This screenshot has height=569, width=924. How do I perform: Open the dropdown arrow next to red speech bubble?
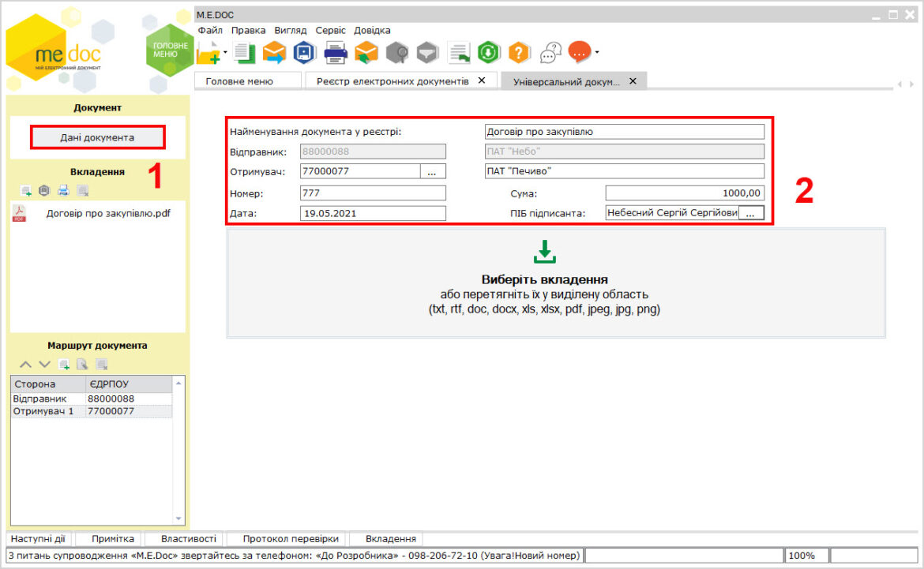(597, 52)
